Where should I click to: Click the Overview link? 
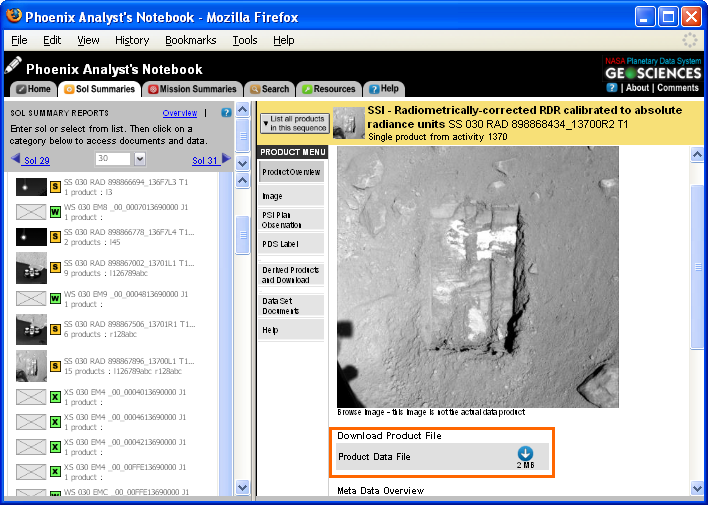(x=180, y=113)
